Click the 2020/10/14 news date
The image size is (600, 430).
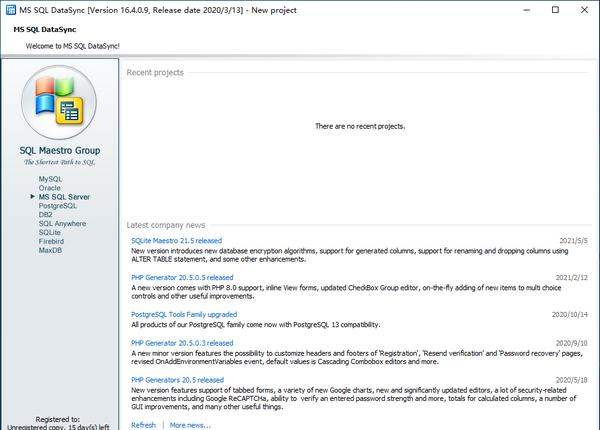pyautogui.click(x=569, y=314)
